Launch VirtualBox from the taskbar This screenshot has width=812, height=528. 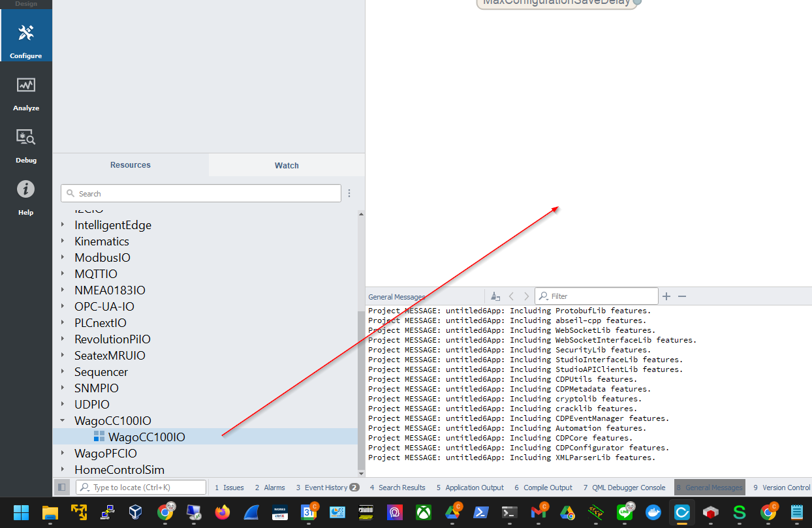136,512
